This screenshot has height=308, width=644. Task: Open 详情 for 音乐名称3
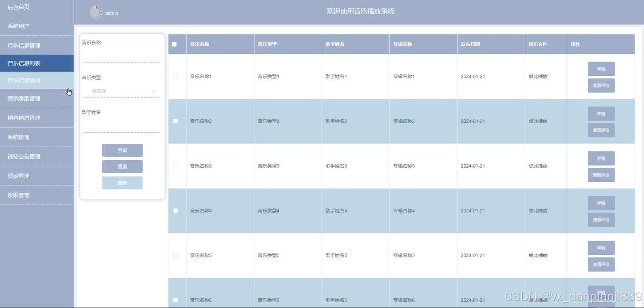[x=601, y=158]
